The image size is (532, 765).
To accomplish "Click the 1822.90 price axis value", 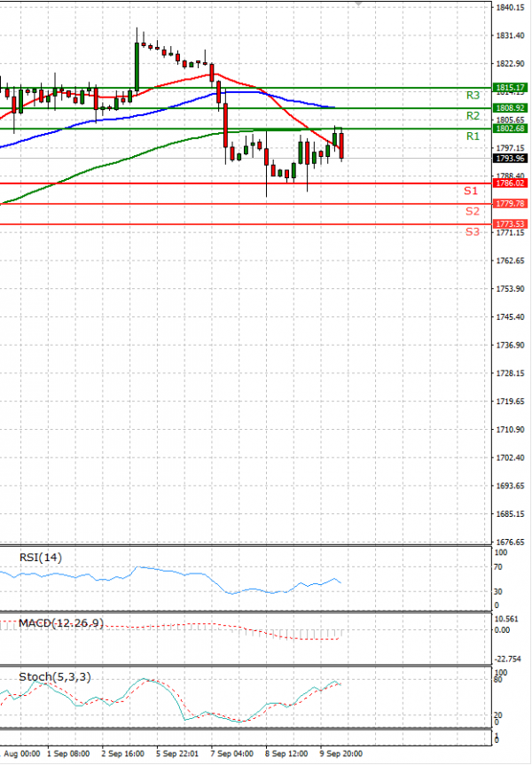I will pyautogui.click(x=510, y=64).
